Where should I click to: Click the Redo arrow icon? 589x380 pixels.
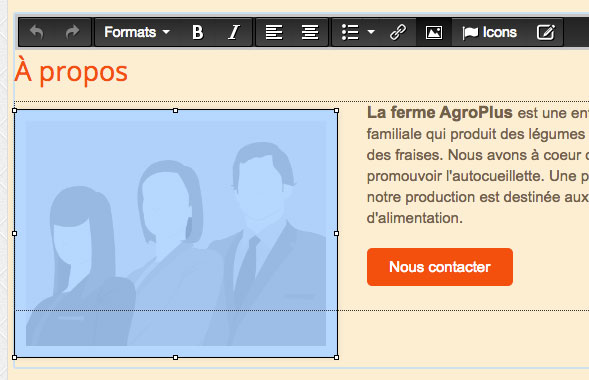pyautogui.click(x=72, y=32)
